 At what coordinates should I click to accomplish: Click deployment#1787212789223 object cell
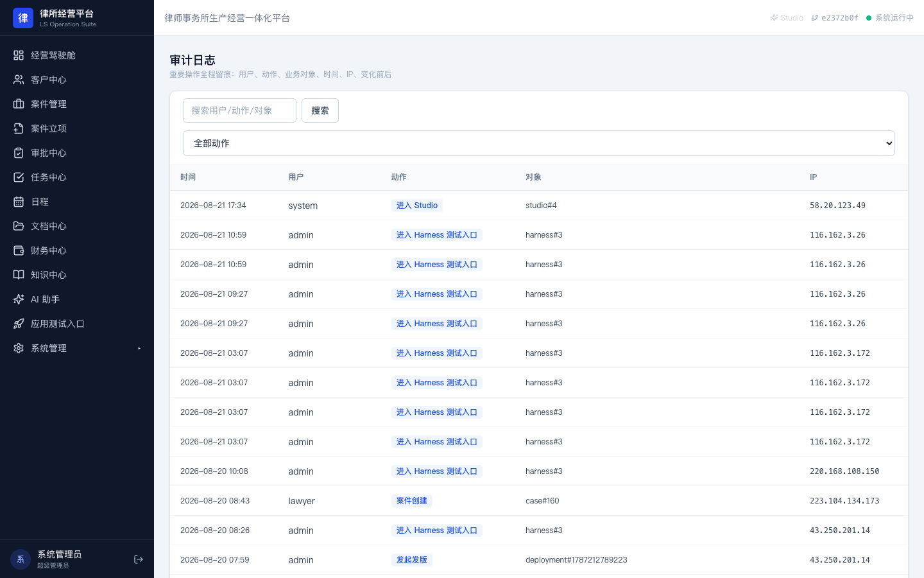tap(576, 560)
